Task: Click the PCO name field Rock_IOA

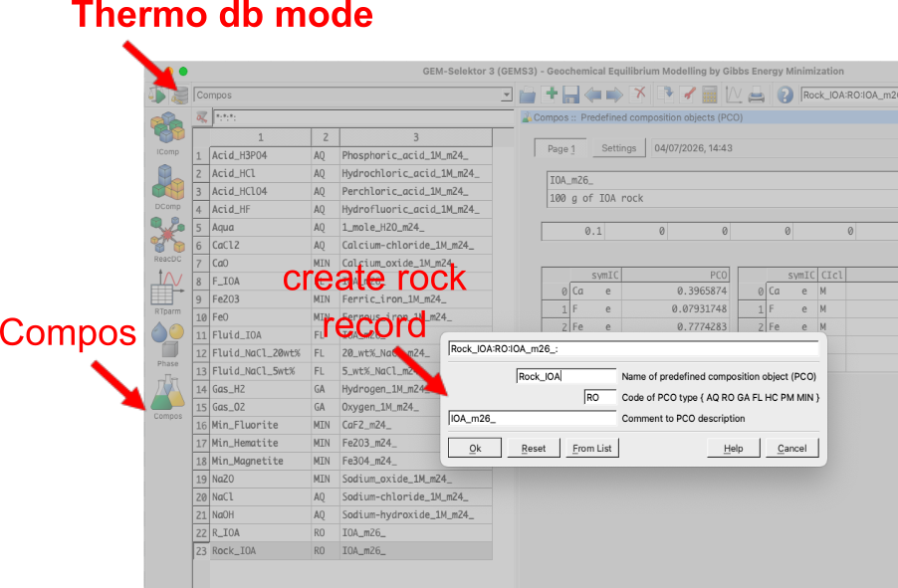Action: 565,376
